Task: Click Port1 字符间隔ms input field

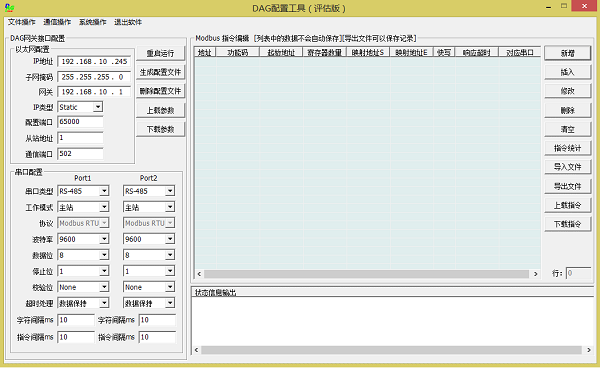Action: [76, 320]
